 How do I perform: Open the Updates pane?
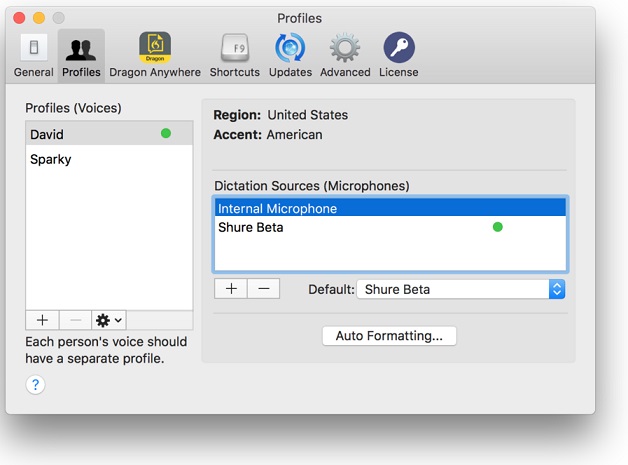pos(290,56)
